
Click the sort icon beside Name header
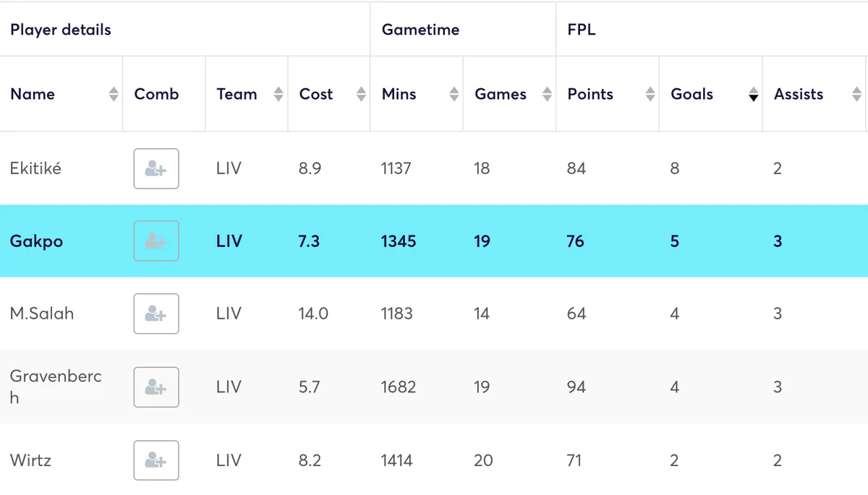click(x=114, y=94)
